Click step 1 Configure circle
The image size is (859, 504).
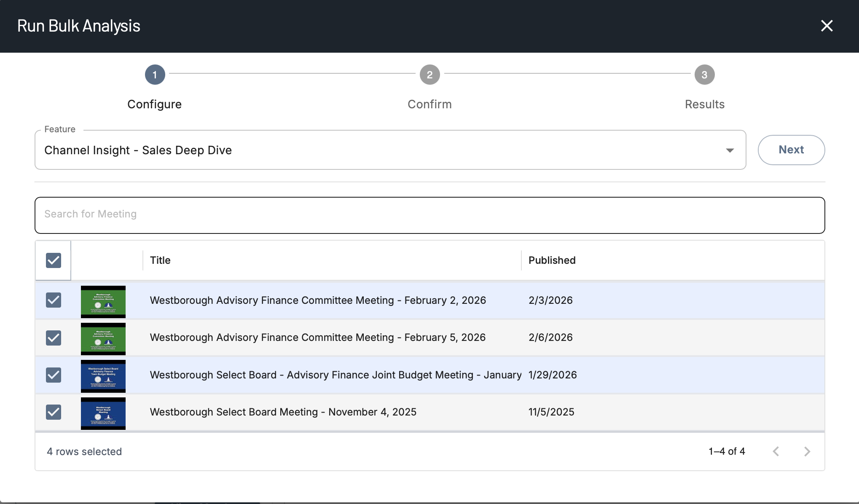155,75
